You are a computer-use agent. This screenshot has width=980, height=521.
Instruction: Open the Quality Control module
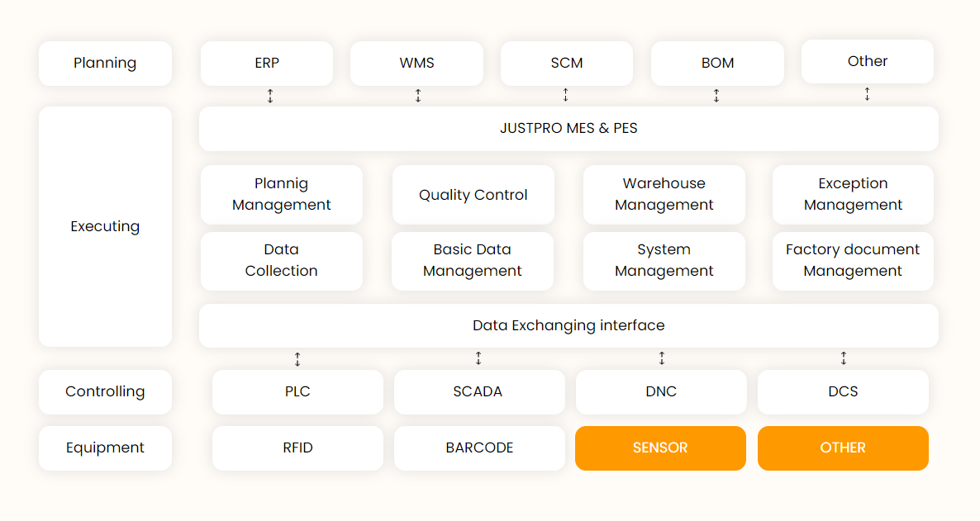473,195
